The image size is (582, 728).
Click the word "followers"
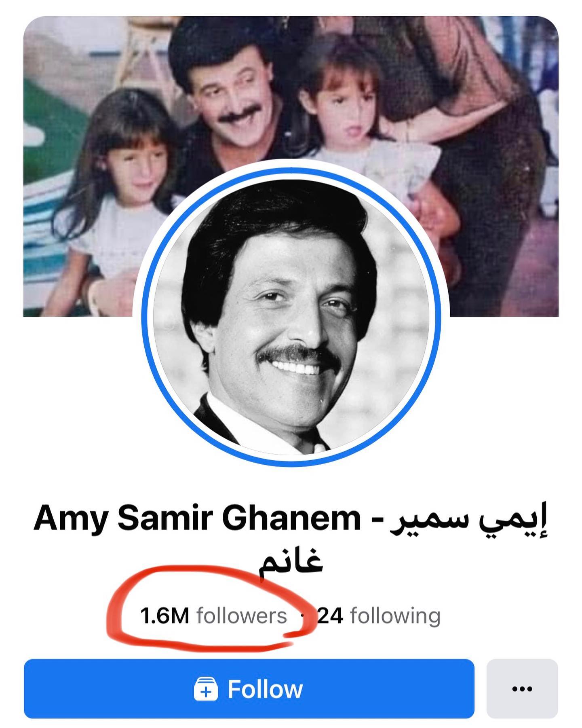242,616
